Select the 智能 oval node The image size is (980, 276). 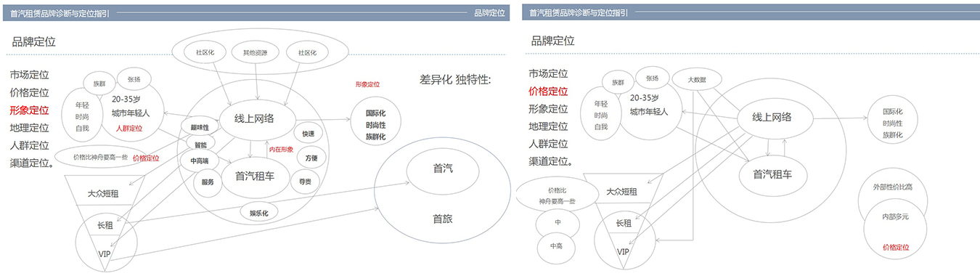[x=200, y=145]
